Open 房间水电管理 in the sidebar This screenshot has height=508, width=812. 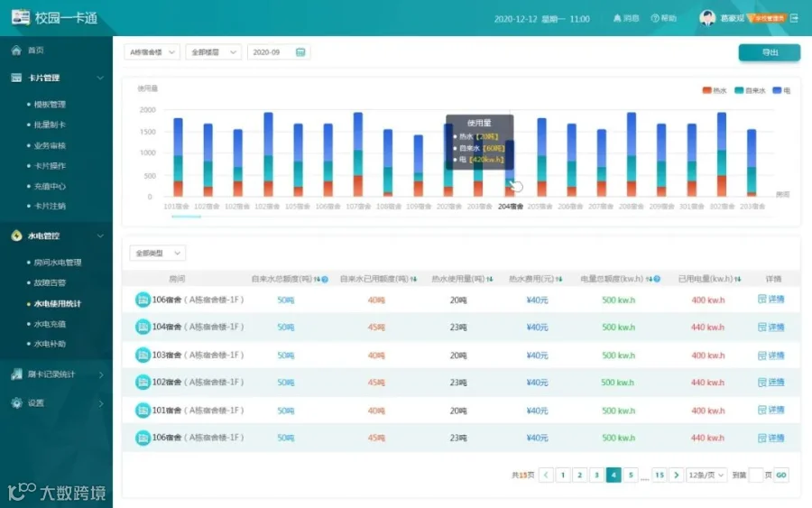[58, 263]
